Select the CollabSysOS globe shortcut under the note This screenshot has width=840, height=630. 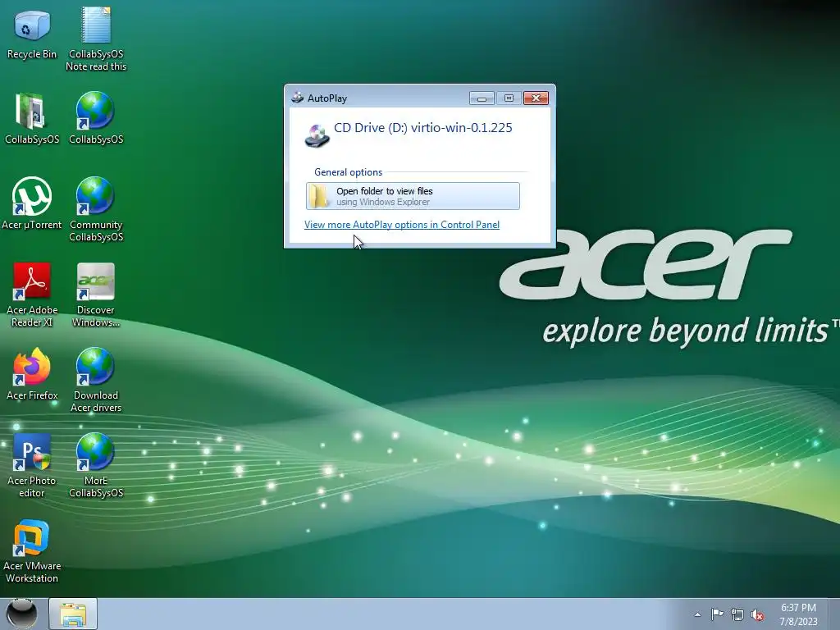coord(96,119)
